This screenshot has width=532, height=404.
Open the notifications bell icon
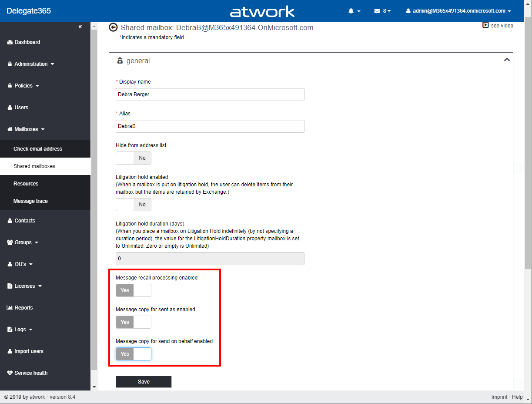point(351,11)
